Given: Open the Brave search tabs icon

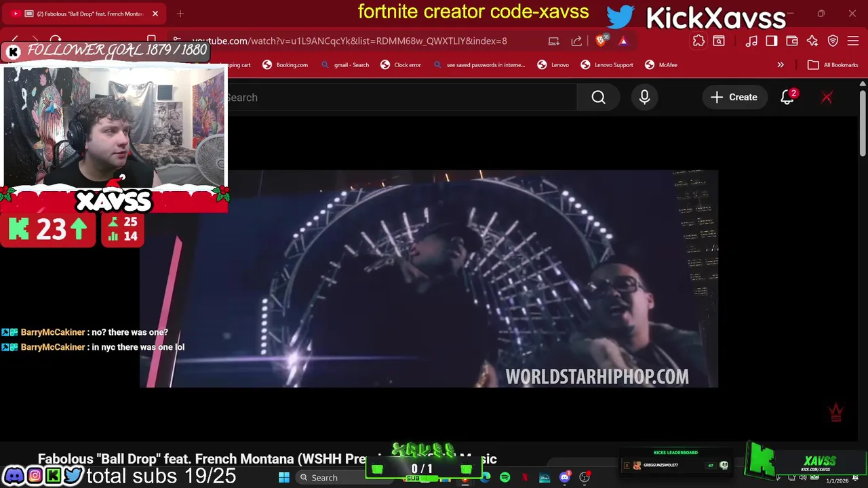Looking at the screenshot, I should click(x=719, y=41).
